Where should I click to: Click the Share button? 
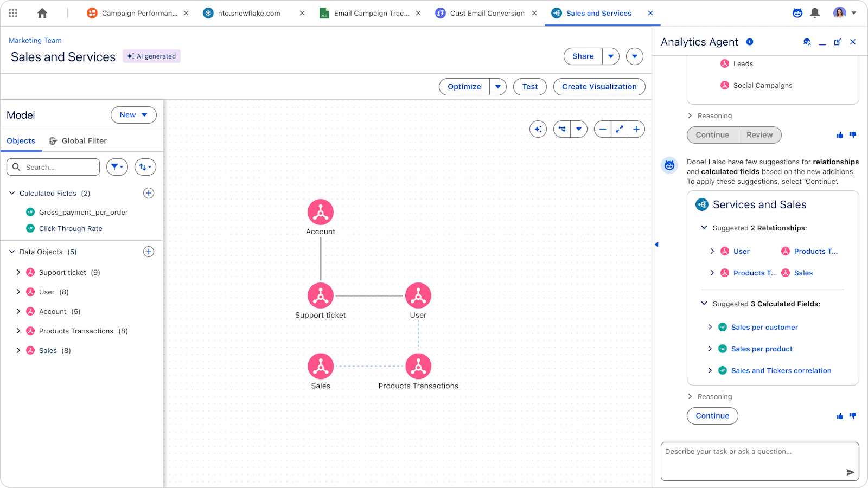(583, 56)
